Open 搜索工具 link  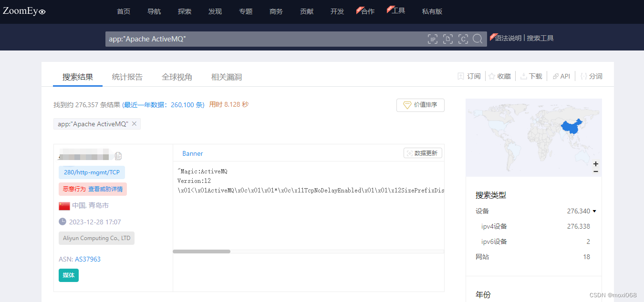(x=540, y=38)
